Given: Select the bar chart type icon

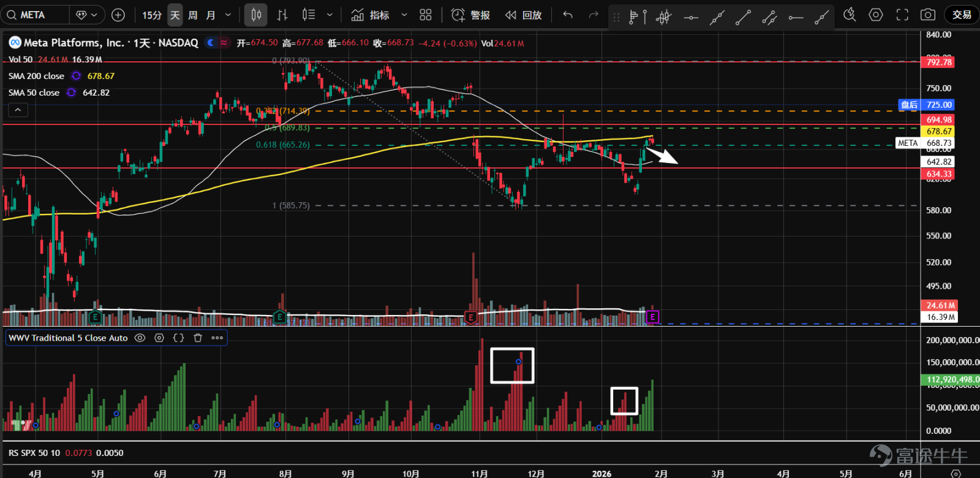Looking at the screenshot, I should click(282, 15).
